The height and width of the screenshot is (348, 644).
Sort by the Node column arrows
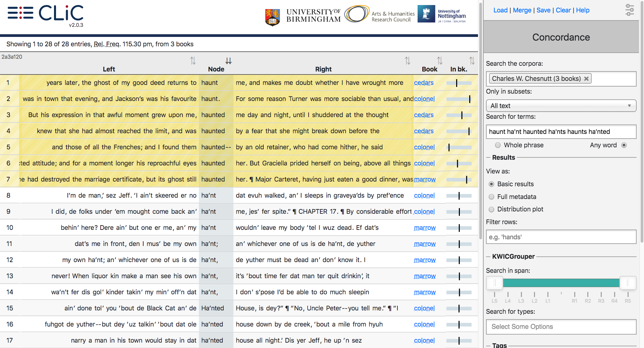coord(228,61)
